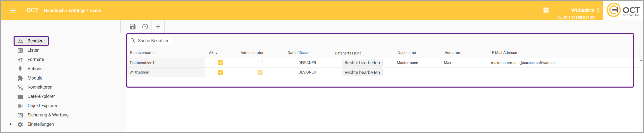Click the Suche Benutzer search field

pyautogui.click(x=153, y=41)
